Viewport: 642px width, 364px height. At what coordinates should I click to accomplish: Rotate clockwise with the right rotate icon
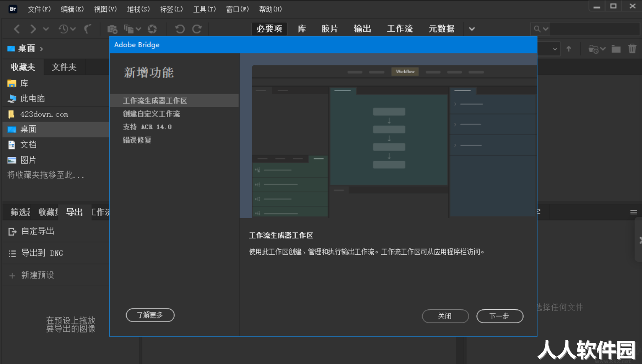point(197,29)
